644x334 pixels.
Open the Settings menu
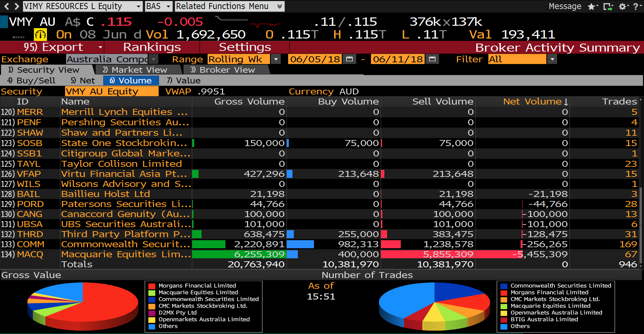[x=245, y=47]
